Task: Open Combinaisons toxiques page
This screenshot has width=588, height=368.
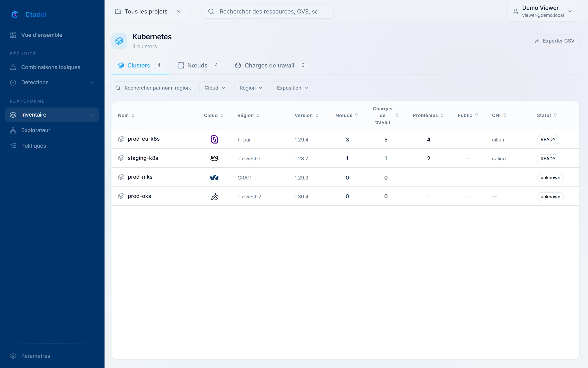Action: (x=52, y=67)
